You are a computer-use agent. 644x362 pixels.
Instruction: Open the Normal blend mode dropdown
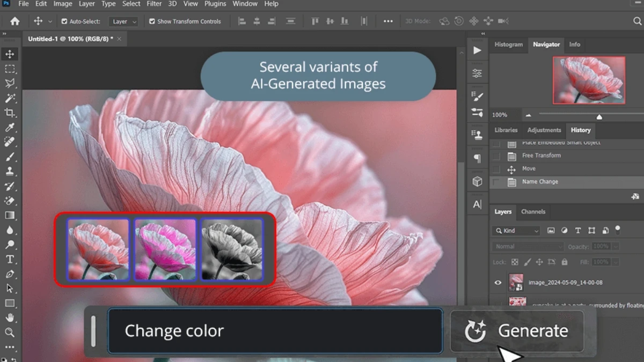(x=528, y=247)
